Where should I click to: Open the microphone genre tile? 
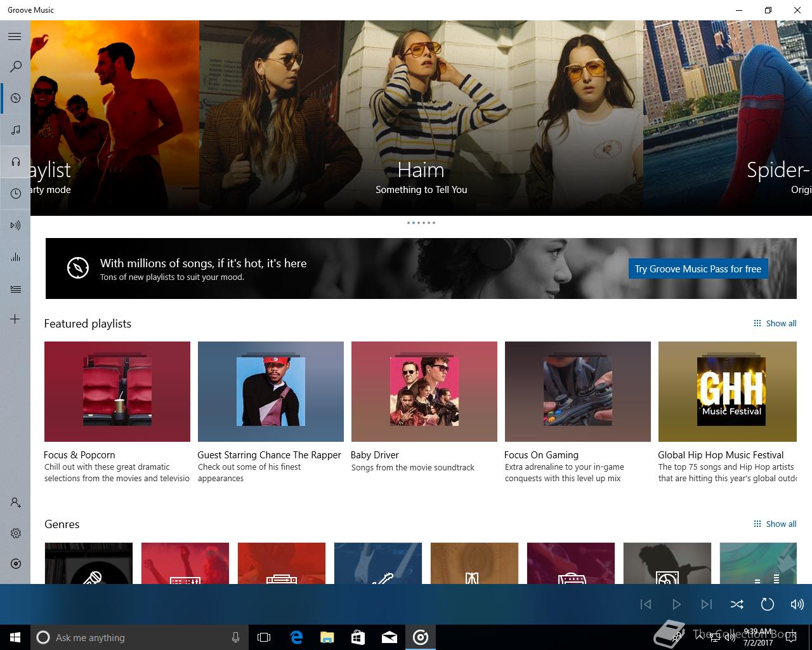(89, 563)
